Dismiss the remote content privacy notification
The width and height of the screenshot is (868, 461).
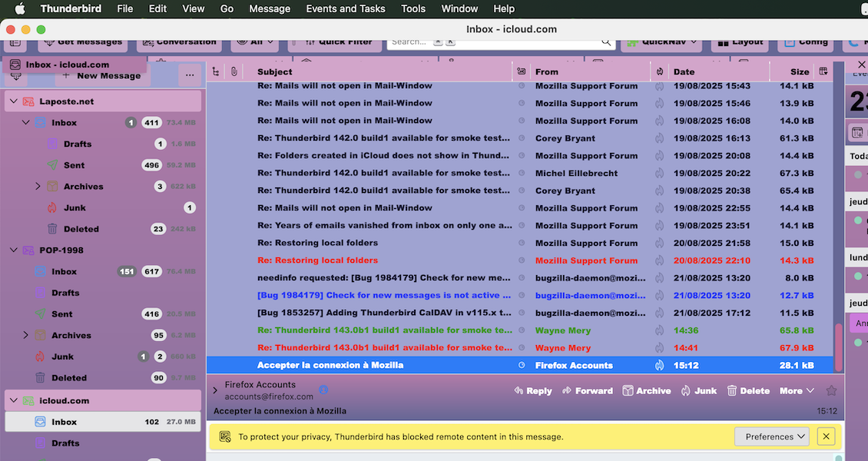(x=826, y=436)
